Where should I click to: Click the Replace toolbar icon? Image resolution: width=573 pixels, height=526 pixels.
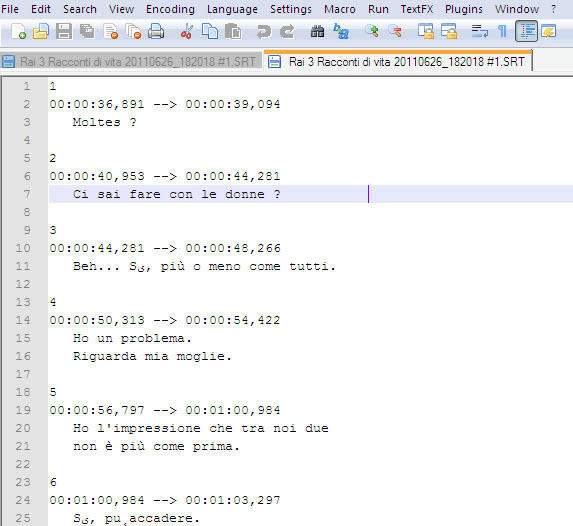341,31
